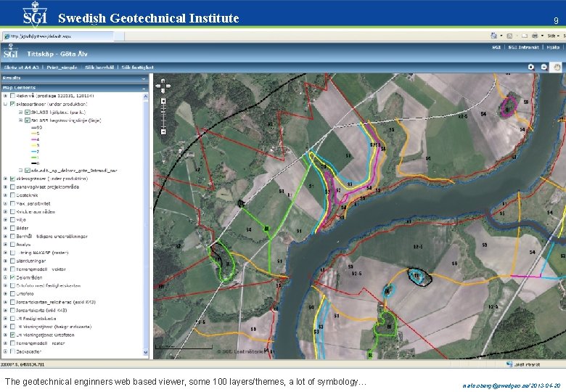The image size is (566, 392).
Task: Click the layer list vertical scrollbar
Action: [145, 224]
